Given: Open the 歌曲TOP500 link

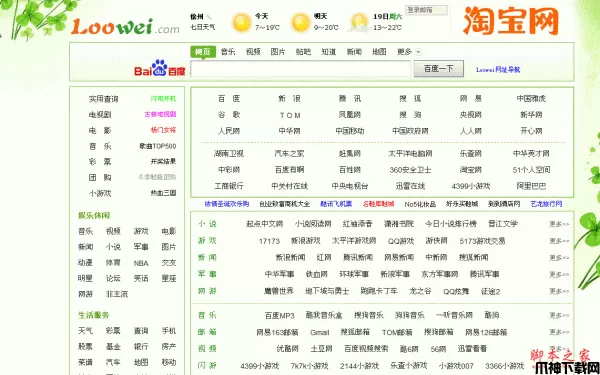Looking at the screenshot, I should click(x=158, y=146).
